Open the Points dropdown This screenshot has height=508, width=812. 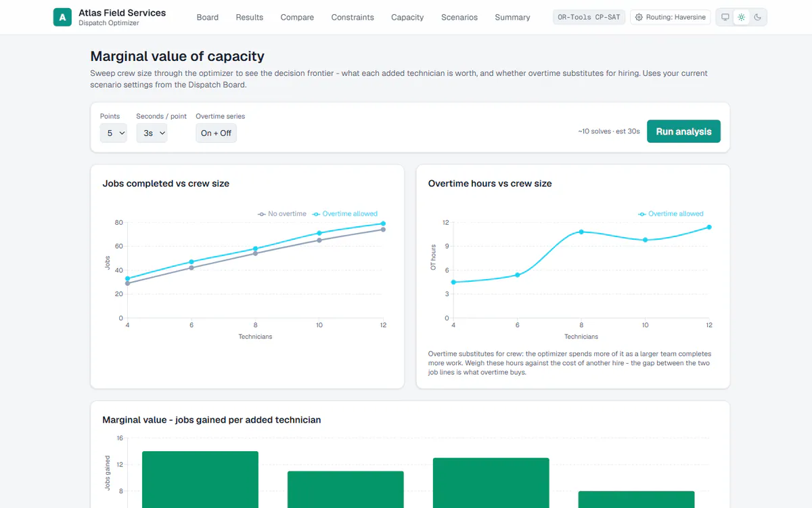coord(113,133)
